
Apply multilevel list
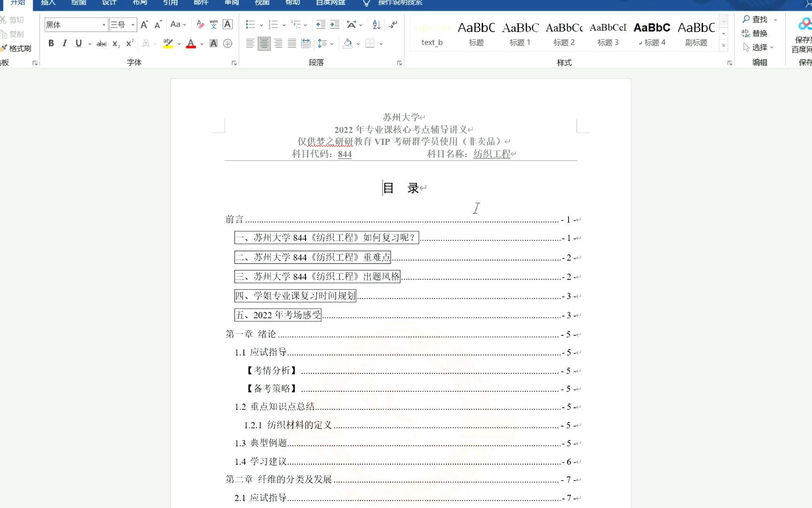[x=296, y=24]
